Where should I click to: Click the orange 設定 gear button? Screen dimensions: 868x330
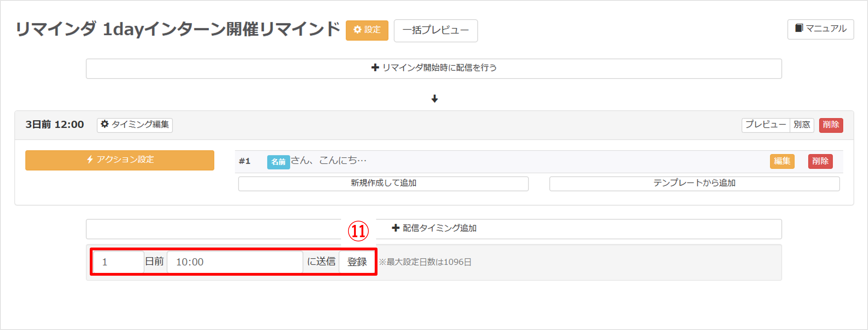click(367, 30)
